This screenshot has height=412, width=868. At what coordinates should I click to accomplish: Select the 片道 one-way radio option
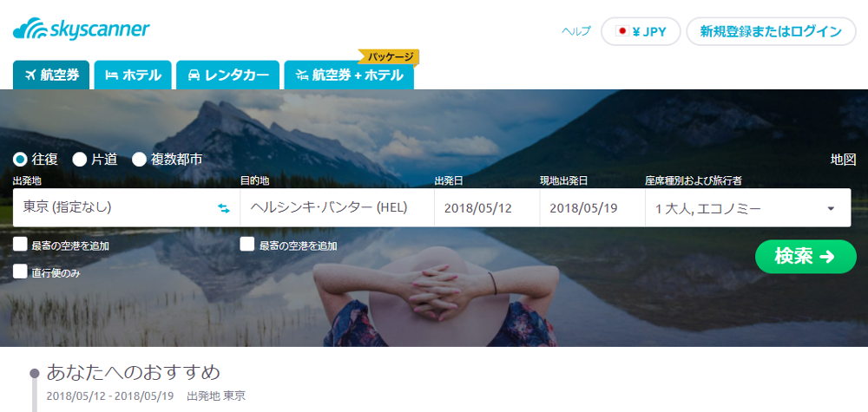(x=80, y=160)
